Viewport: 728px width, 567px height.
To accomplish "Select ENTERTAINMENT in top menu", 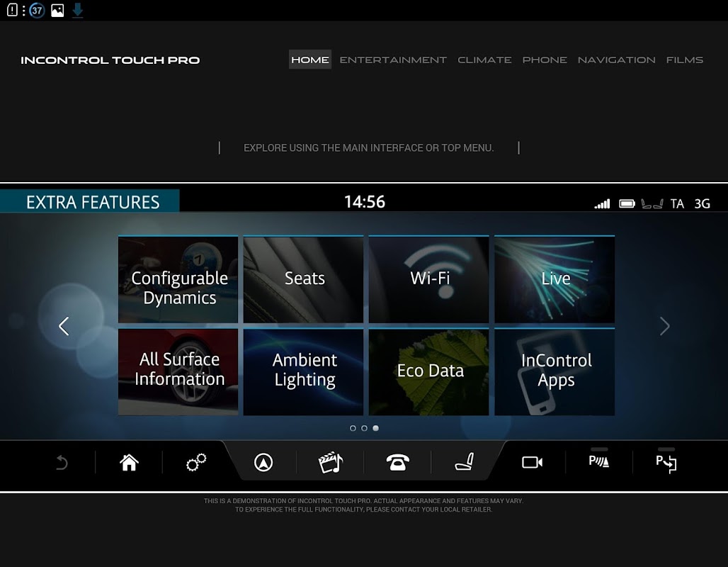I will click(393, 60).
